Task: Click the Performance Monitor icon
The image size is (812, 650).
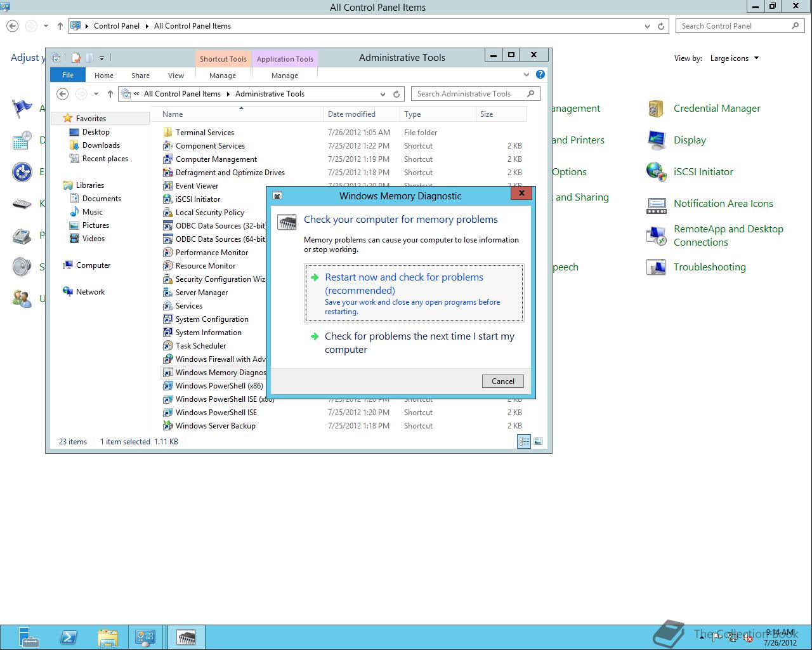Action: click(167, 252)
